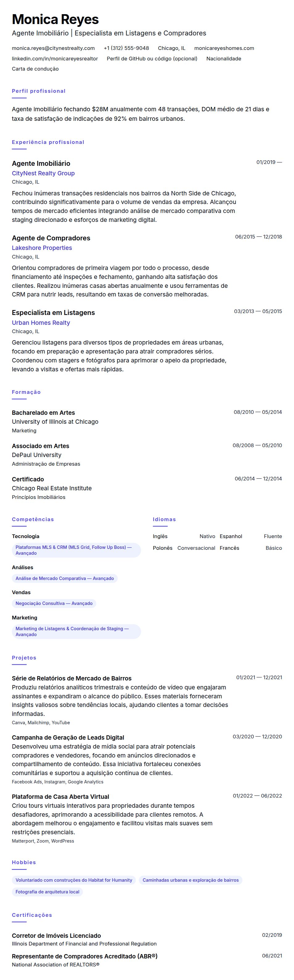Click Representante de Compradores Acreditado (ABR®)
The image size is (294, 980).
pyautogui.click(x=85, y=956)
